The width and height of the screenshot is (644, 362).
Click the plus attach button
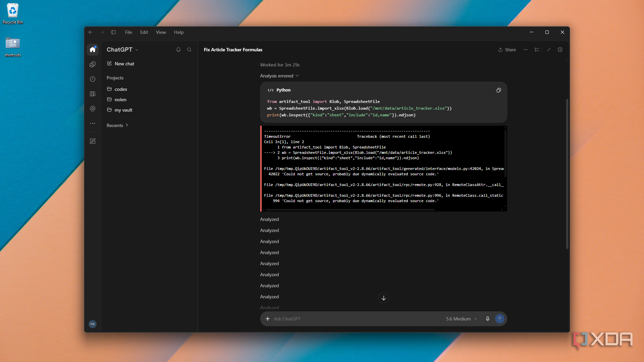click(x=268, y=319)
